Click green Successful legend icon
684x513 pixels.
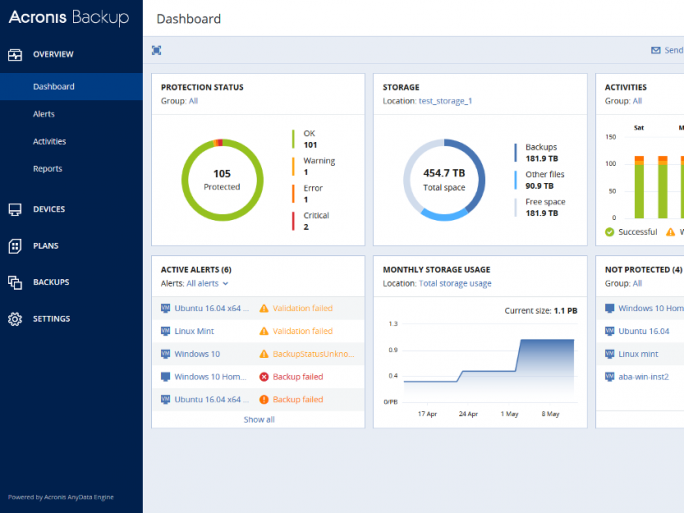click(609, 232)
